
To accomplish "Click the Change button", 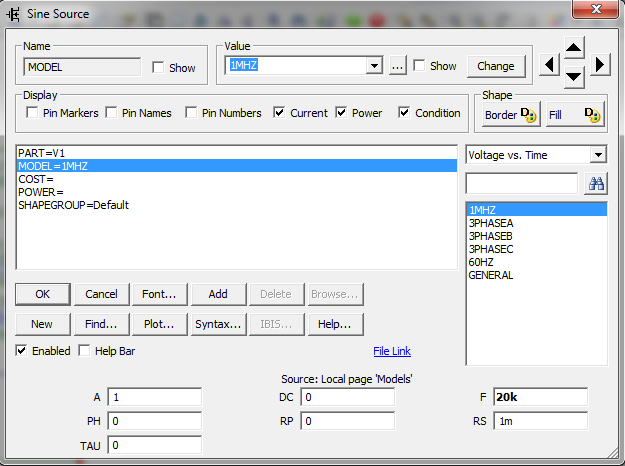I will [x=495, y=66].
